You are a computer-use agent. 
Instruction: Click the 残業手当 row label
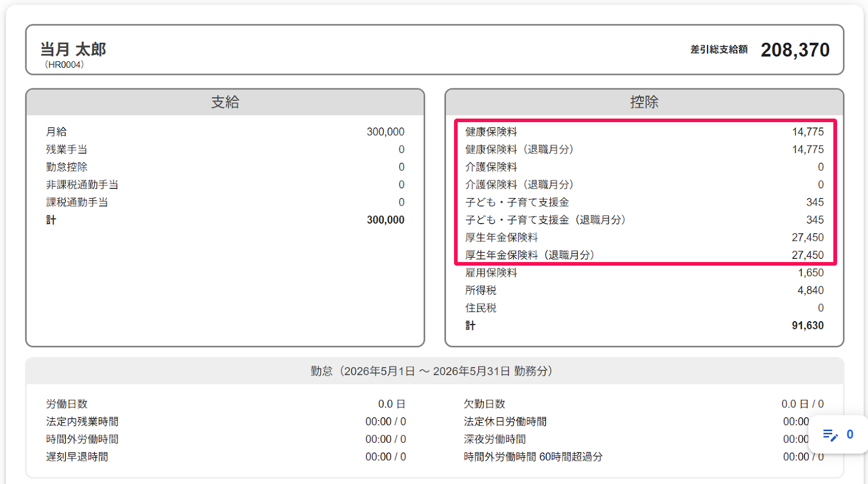click(67, 149)
